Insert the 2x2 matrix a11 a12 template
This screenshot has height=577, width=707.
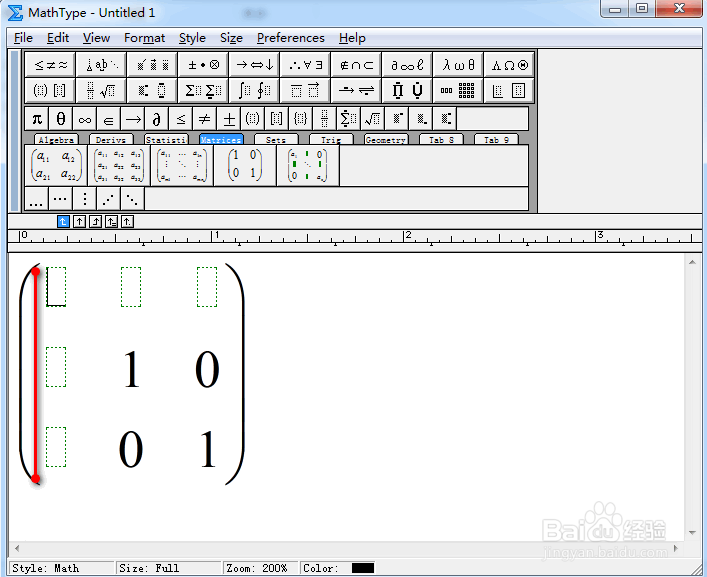56,165
